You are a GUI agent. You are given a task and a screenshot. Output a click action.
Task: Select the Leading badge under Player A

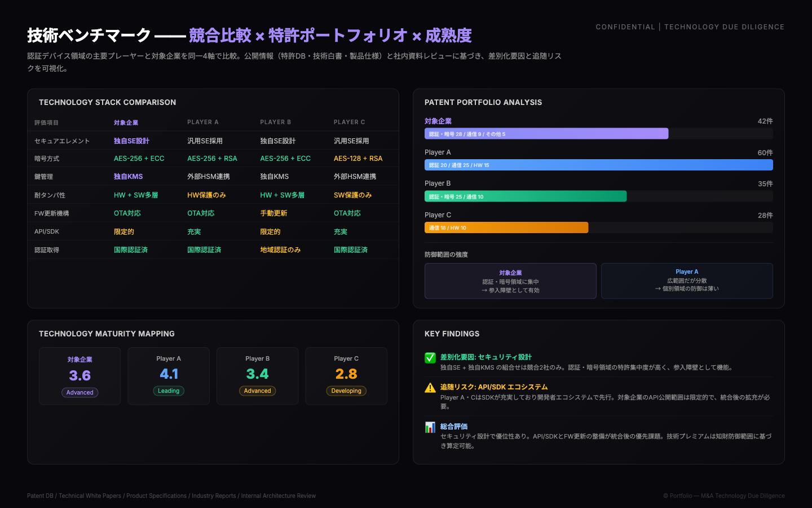coord(169,391)
